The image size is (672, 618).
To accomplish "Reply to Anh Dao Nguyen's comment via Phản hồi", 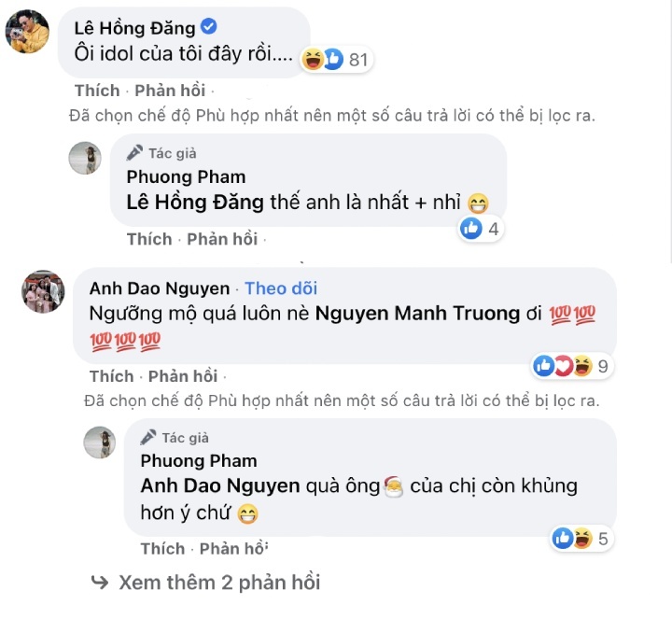I will pos(183,376).
